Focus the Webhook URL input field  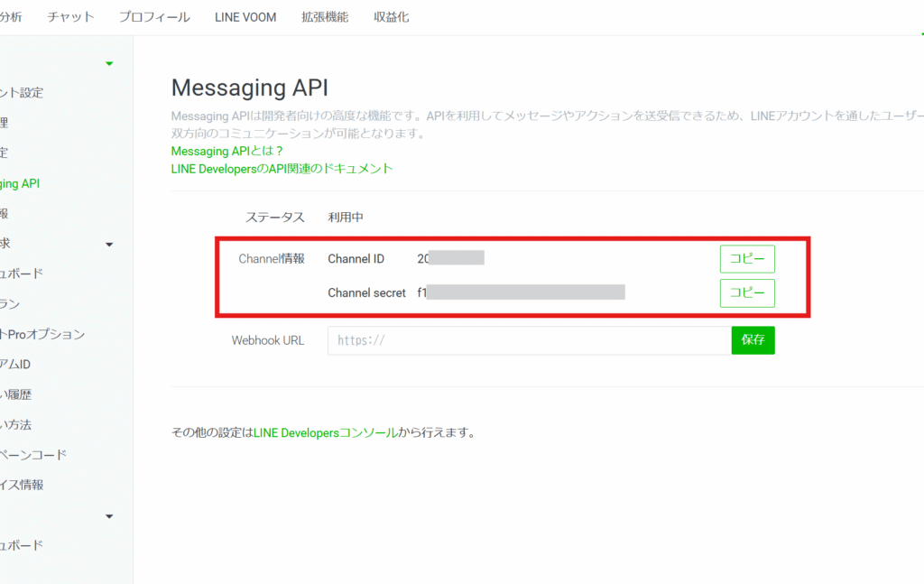(529, 340)
